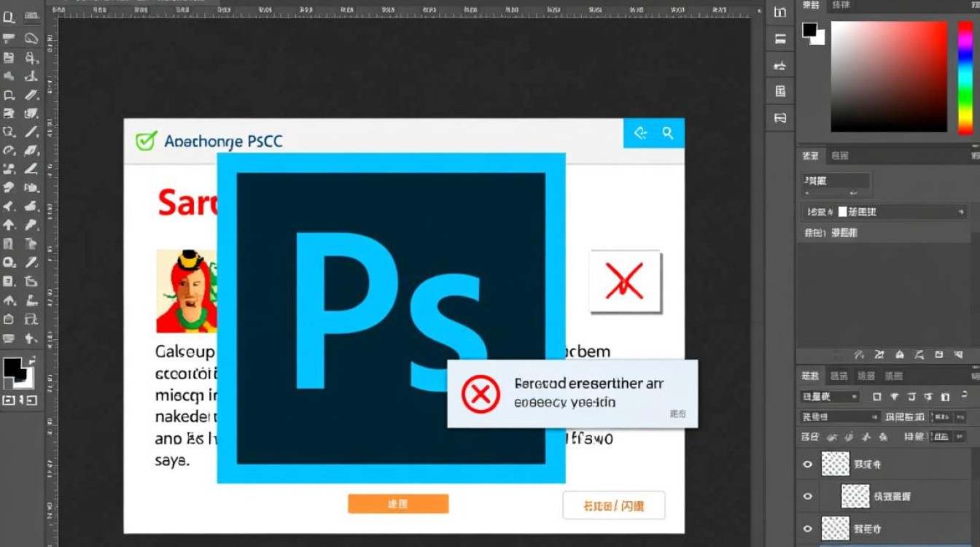Click the black foreground swatch in Color panel
Screen dimensions: 980x547
click(809, 30)
